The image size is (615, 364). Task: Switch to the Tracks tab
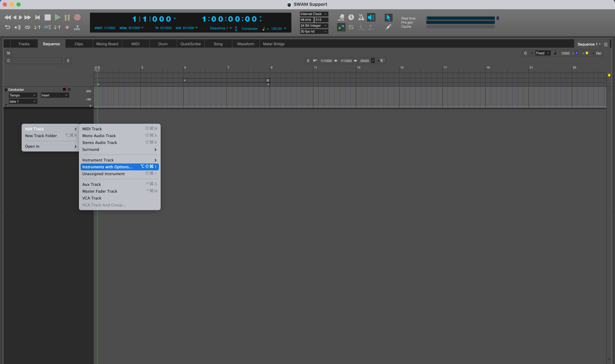[24, 44]
